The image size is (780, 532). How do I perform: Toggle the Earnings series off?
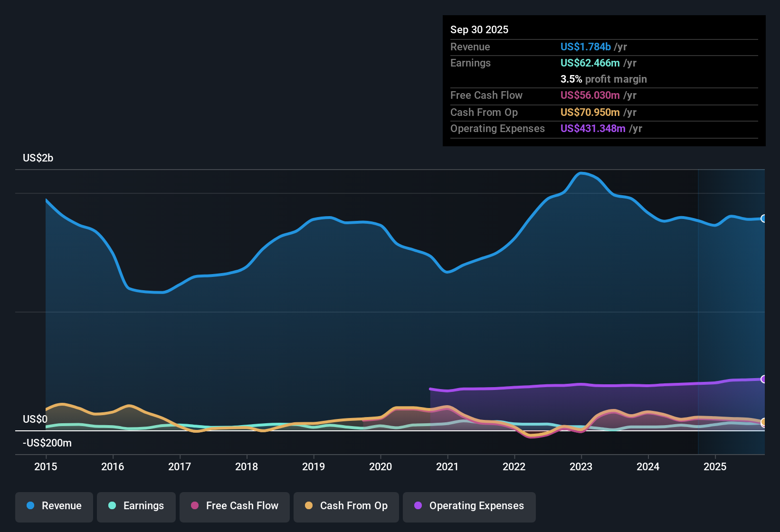[x=136, y=506]
